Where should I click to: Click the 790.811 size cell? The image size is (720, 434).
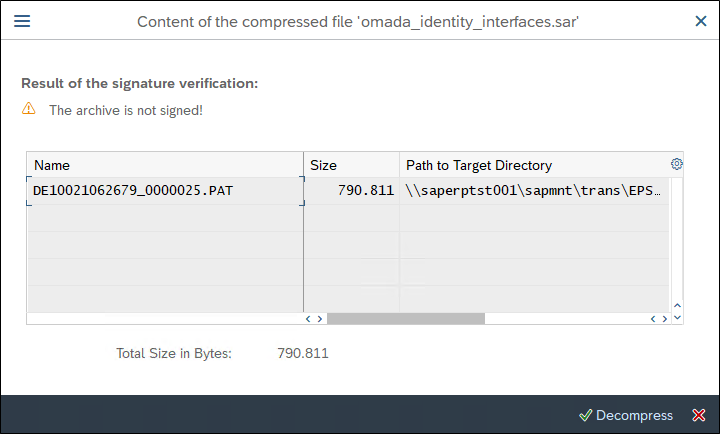[352, 191]
